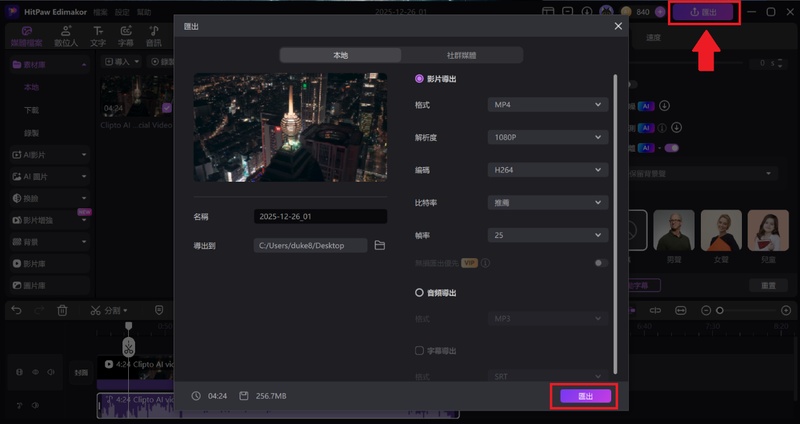Click the 名稱 file name input field

[320, 216]
